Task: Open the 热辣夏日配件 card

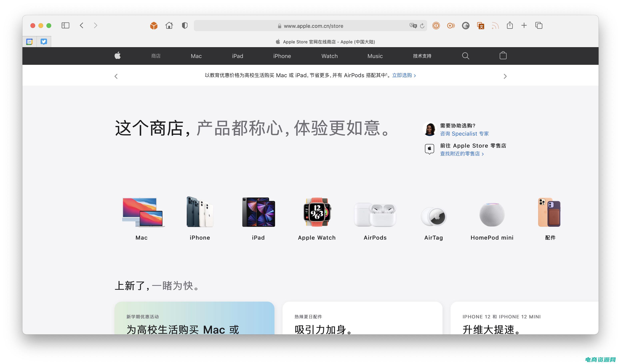Action: click(363, 318)
